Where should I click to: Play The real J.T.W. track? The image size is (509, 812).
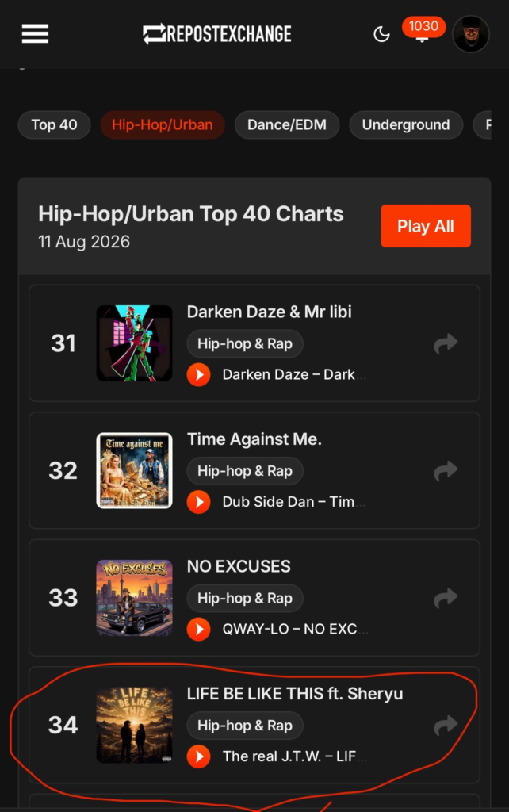(199, 756)
